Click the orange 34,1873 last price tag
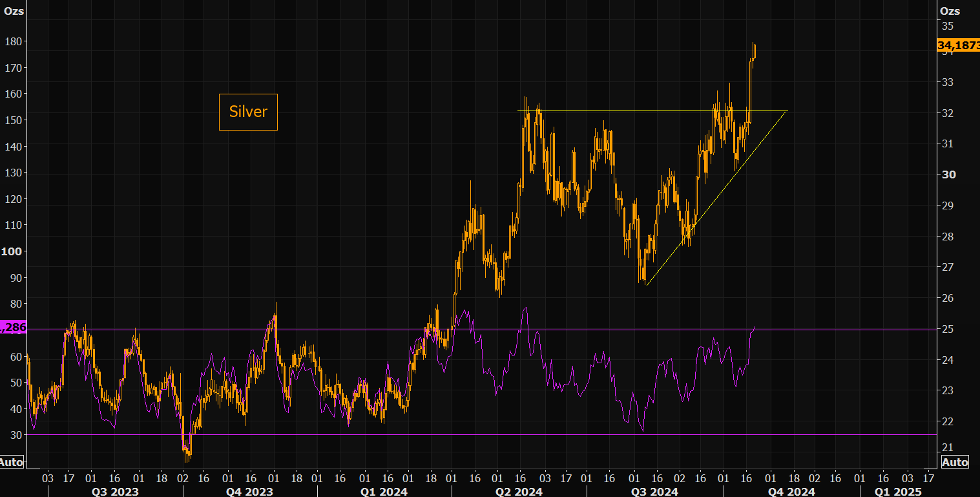Image resolution: width=980 pixels, height=497 pixels. click(958, 45)
